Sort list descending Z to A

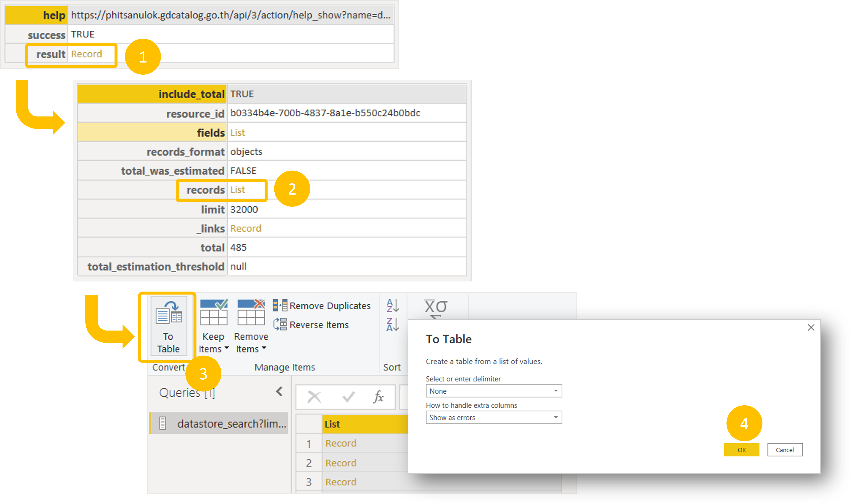point(392,324)
